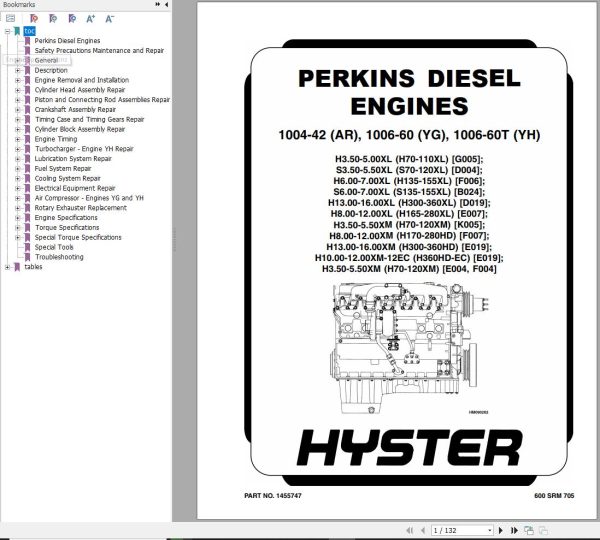600x540 pixels.
Task: Expand Engine Removal and Installation bookmark
Action: point(18,80)
